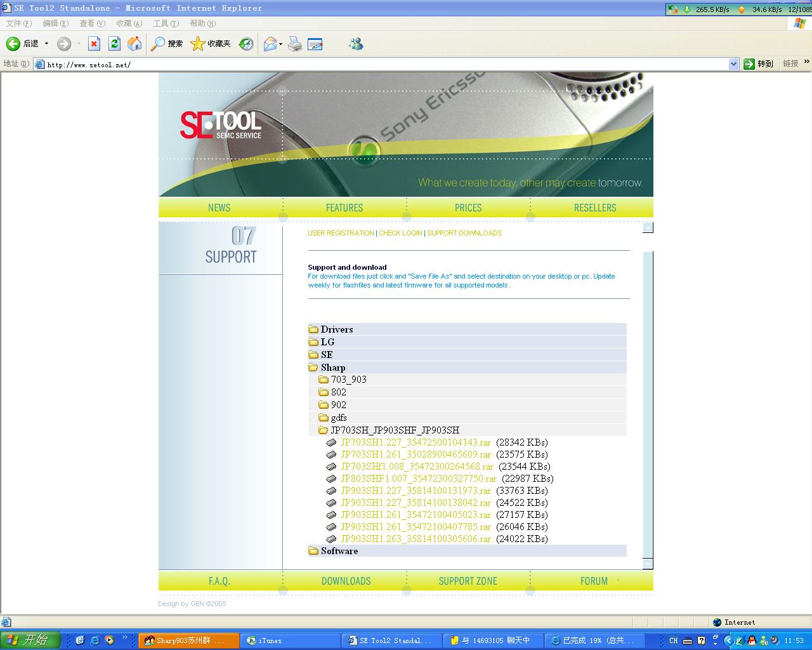Screen dimensions: 812x650
Task: Collapse the Sharp folder
Action: point(332,368)
